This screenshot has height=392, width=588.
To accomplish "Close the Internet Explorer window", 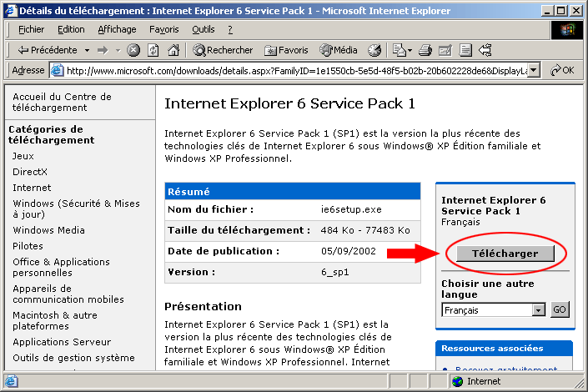I will pyautogui.click(x=576, y=11).
